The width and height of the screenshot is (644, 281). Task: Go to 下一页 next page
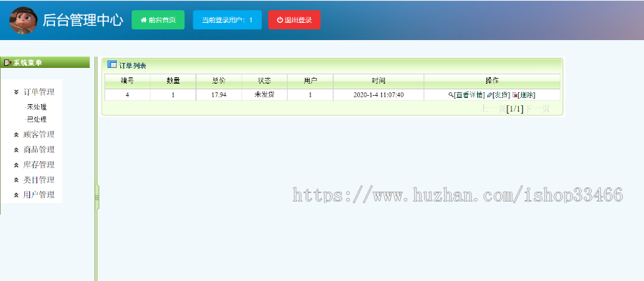pos(537,109)
